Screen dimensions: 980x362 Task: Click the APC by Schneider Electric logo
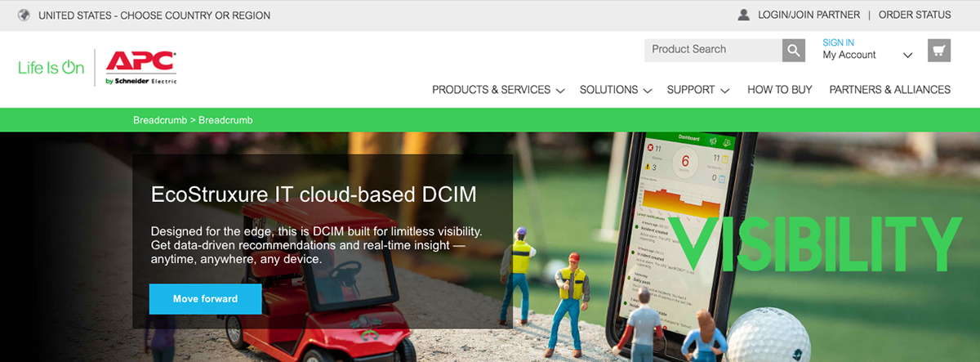(x=141, y=68)
